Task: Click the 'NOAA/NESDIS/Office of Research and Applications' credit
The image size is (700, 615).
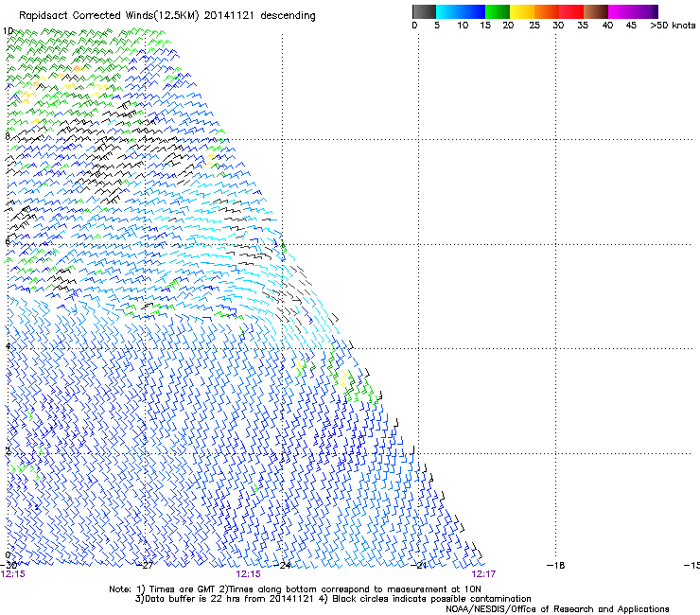Action: point(557,609)
